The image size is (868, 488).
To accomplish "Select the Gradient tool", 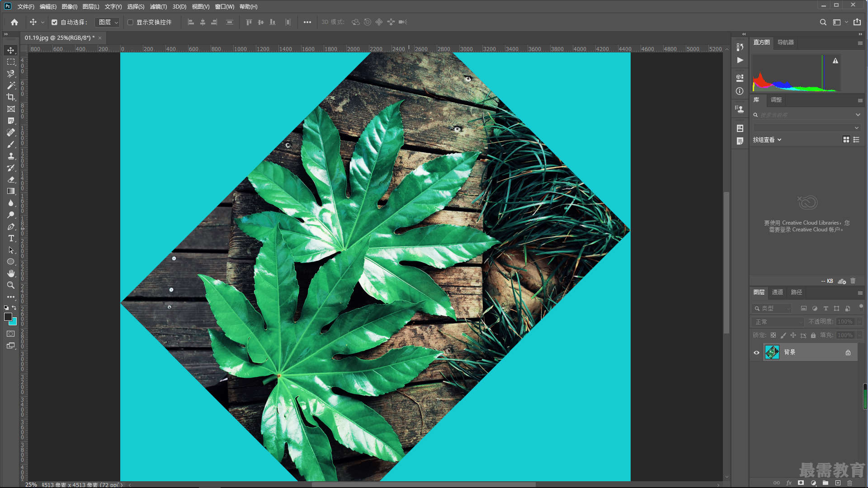I will click(x=11, y=191).
